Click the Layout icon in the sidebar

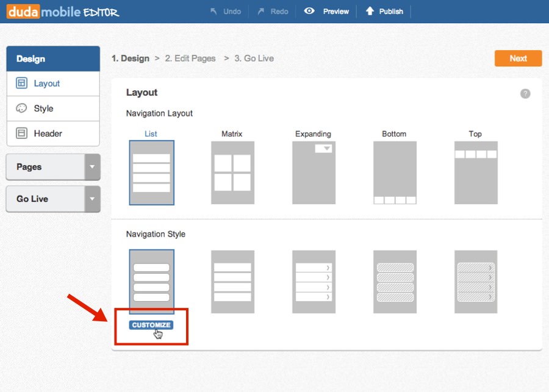pyautogui.click(x=21, y=84)
